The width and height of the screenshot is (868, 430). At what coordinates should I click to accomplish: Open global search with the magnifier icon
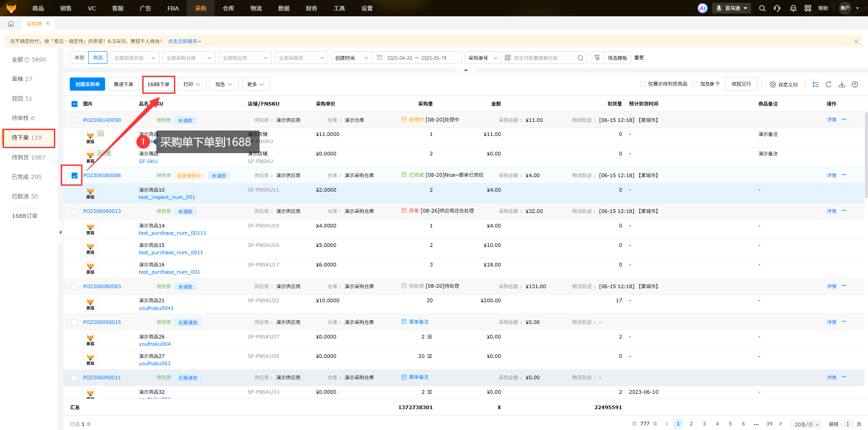coord(762,8)
